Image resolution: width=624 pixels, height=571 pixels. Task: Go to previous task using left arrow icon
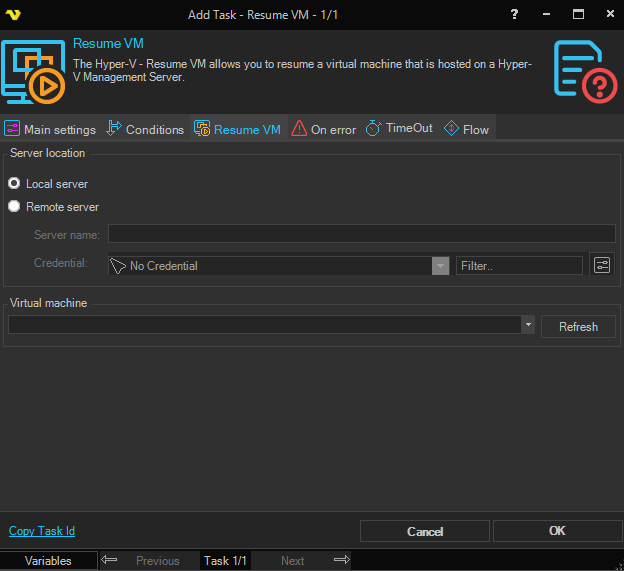110,560
